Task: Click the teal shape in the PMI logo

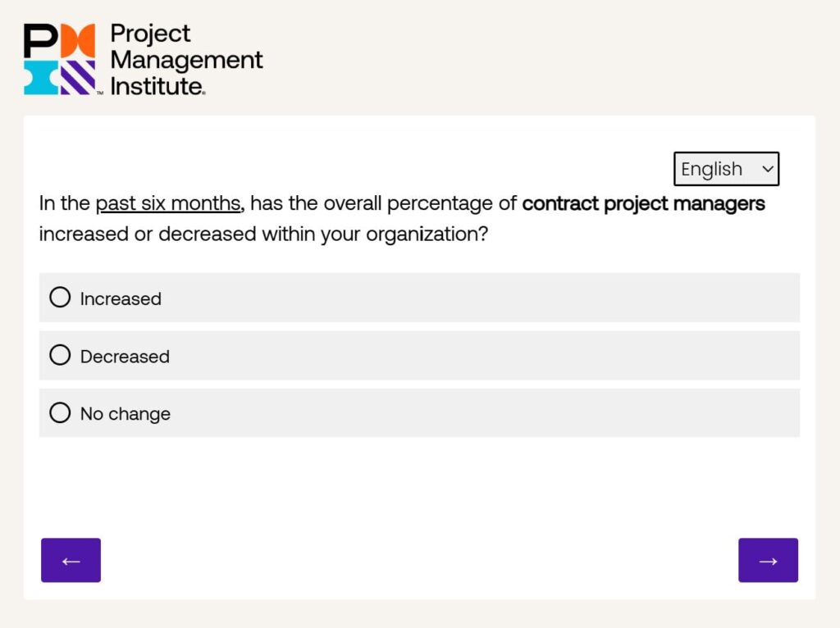Action: (x=40, y=78)
